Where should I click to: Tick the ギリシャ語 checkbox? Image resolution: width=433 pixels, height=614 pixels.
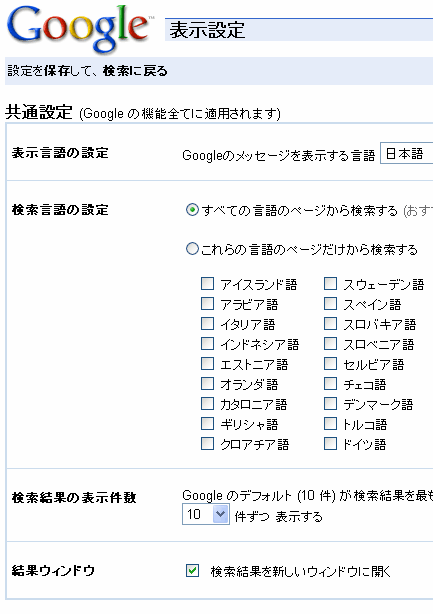pos(207,423)
